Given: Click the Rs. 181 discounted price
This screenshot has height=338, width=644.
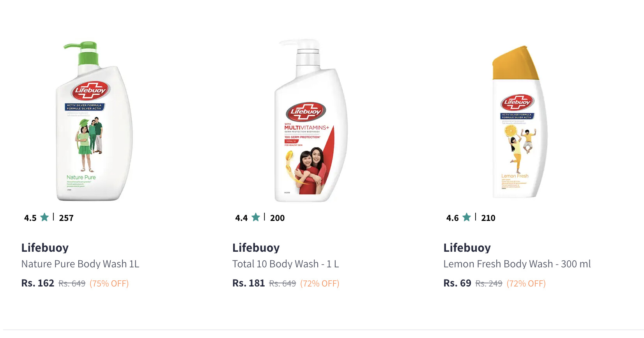Looking at the screenshot, I should [x=248, y=283].
